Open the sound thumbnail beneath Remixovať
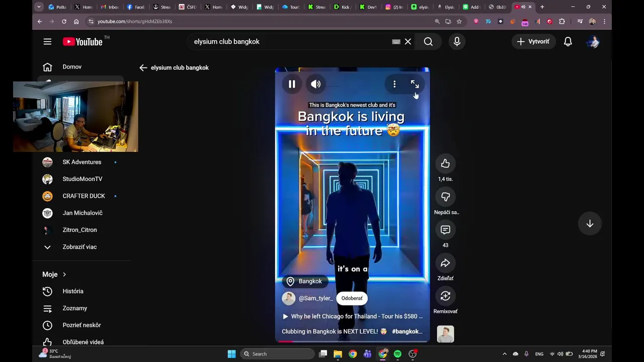This screenshot has height=362, width=644. point(445,334)
